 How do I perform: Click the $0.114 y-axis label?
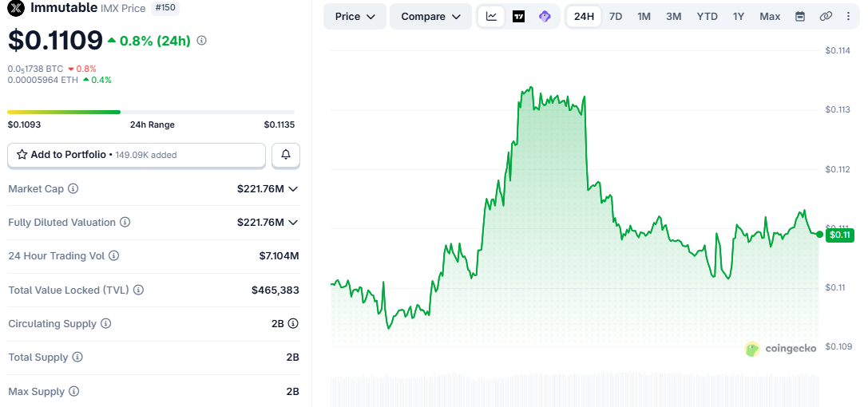click(837, 50)
